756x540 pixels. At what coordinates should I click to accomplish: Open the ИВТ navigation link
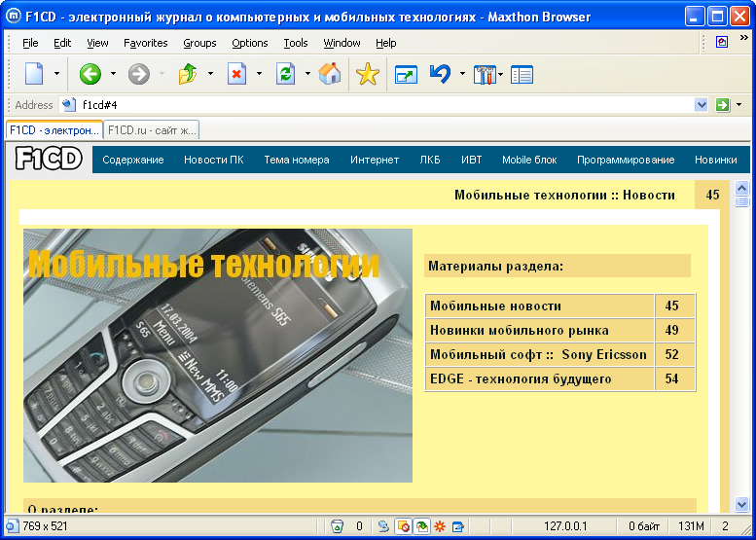(x=472, y=160)
